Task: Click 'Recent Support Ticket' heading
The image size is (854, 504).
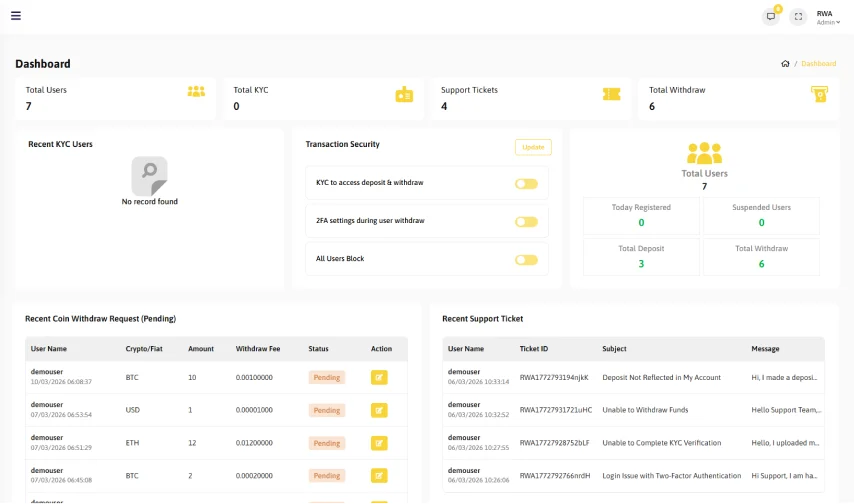Action: coord(483,319)
